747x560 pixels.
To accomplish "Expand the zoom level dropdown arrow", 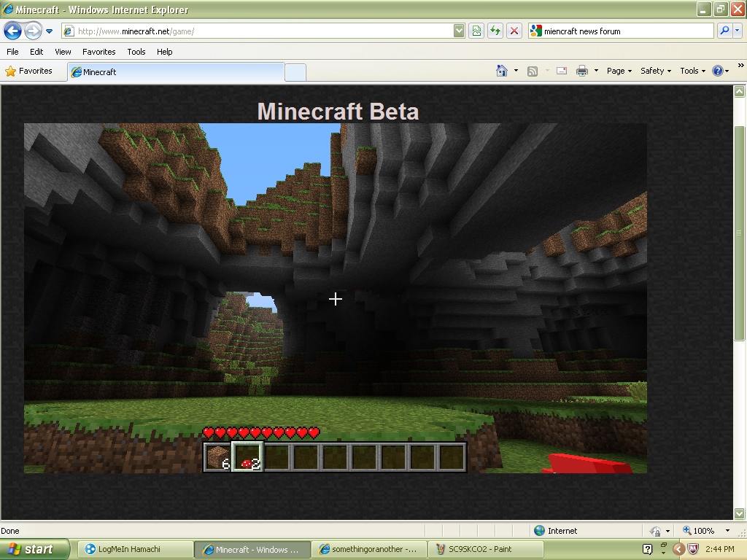I will point(727,531).
